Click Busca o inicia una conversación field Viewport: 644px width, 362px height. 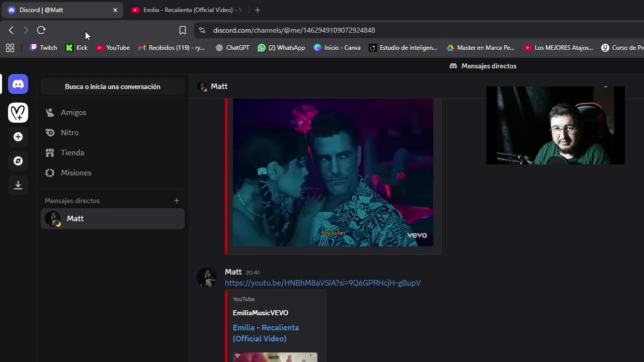[113, 86]
